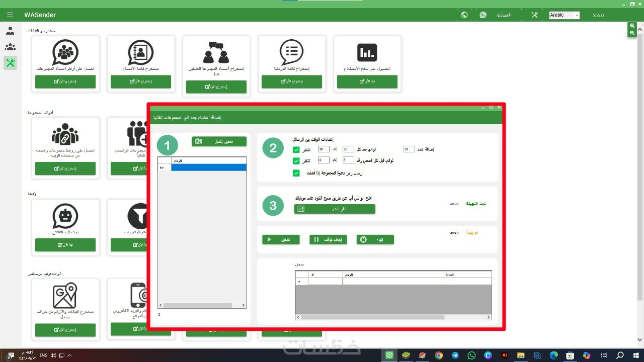Viewport: 644px width, 362px height.
Task: Click تحميل إكسل upload Excel button
Action: click(219, 142)
